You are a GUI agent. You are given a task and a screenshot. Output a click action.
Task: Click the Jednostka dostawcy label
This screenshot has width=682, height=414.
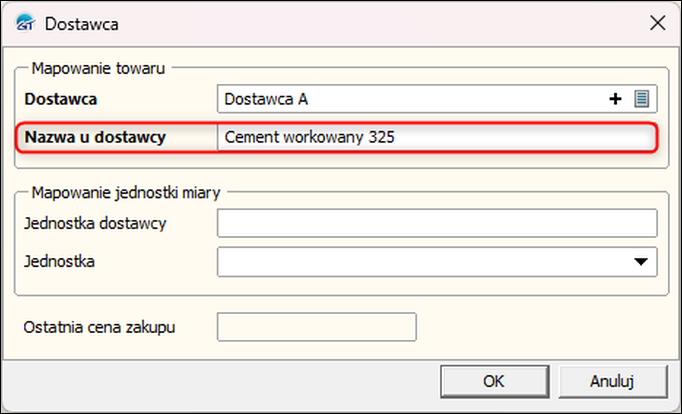pos(95,223)
